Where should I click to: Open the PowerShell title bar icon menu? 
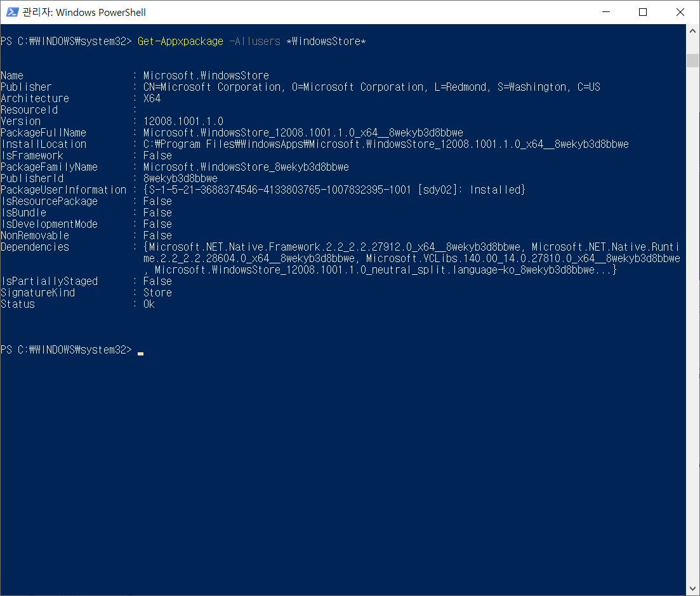click(x=12, y=12)
